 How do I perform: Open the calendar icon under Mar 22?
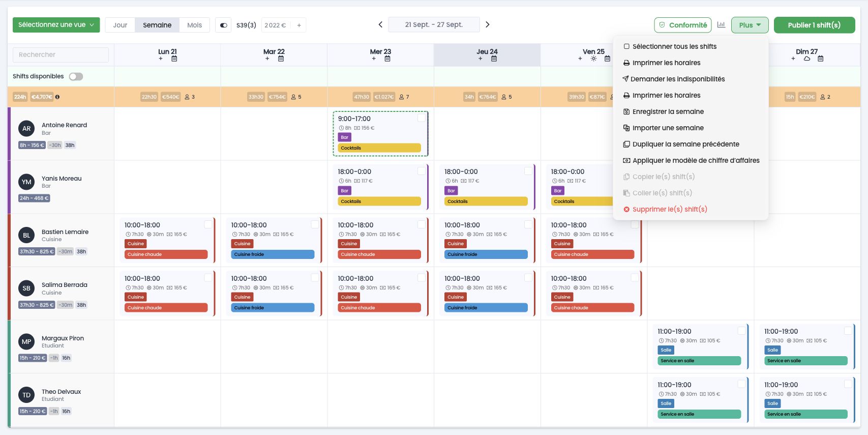pyautogui.click(x=281, y=59)
